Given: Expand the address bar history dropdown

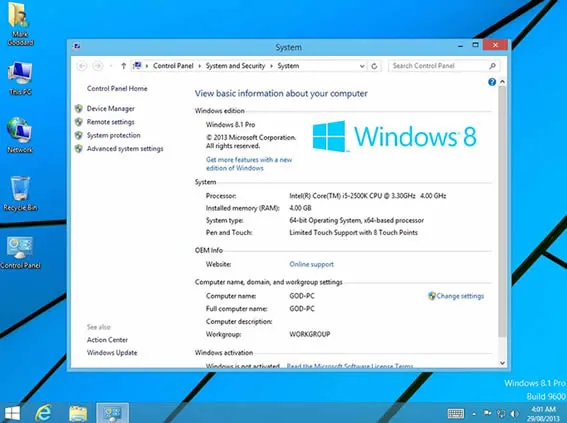Looking at the screenshot, I should [x=362, y=66].
